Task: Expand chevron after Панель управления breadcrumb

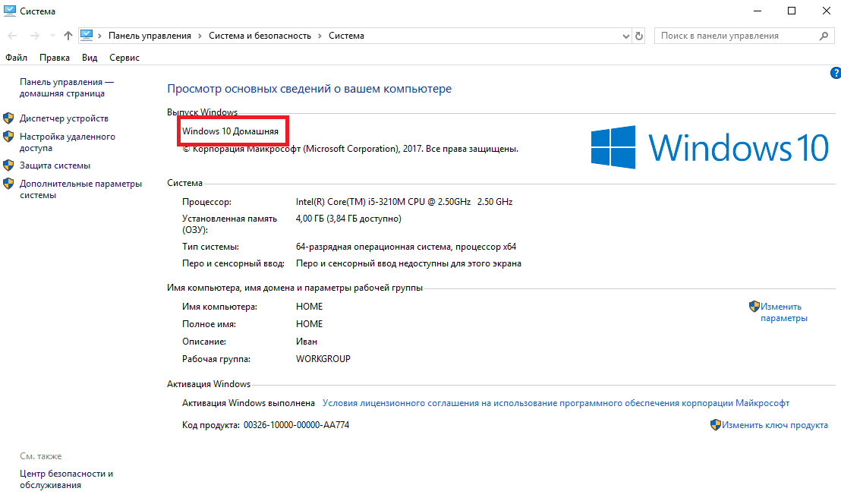Action: tap(200, 36)
